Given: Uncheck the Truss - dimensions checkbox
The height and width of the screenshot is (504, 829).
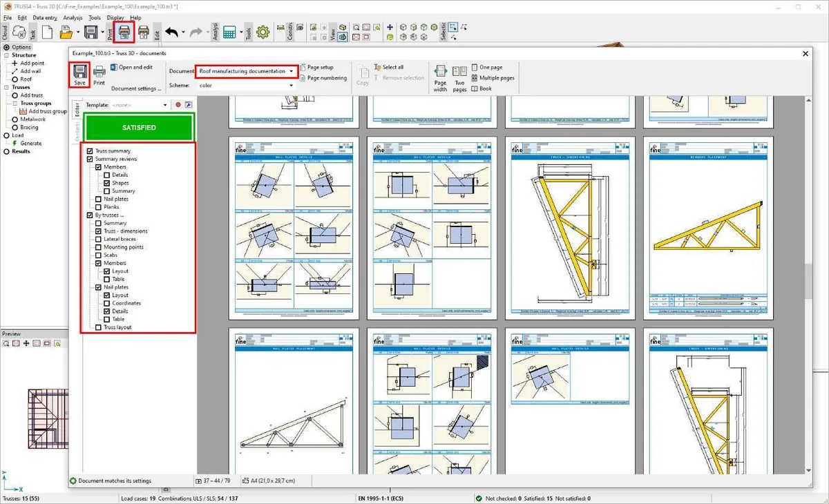Looking at the screenshot, I should click(98, 231).
